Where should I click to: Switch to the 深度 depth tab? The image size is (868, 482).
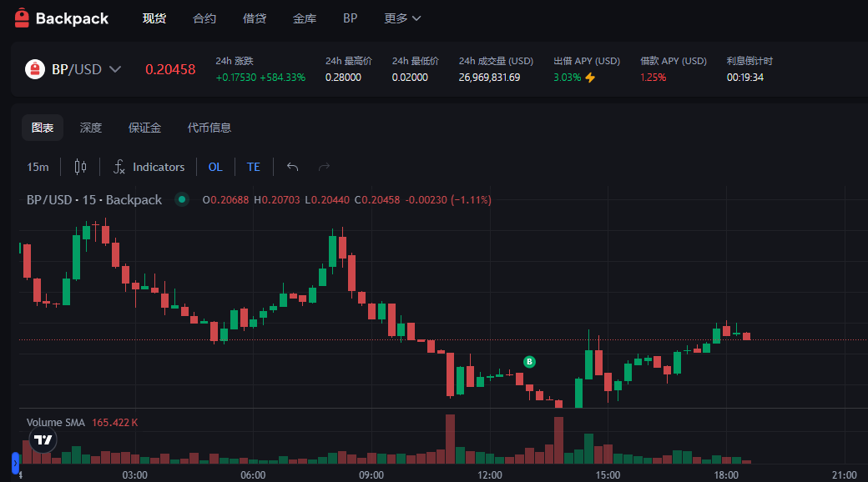click(x=91, y=128)
